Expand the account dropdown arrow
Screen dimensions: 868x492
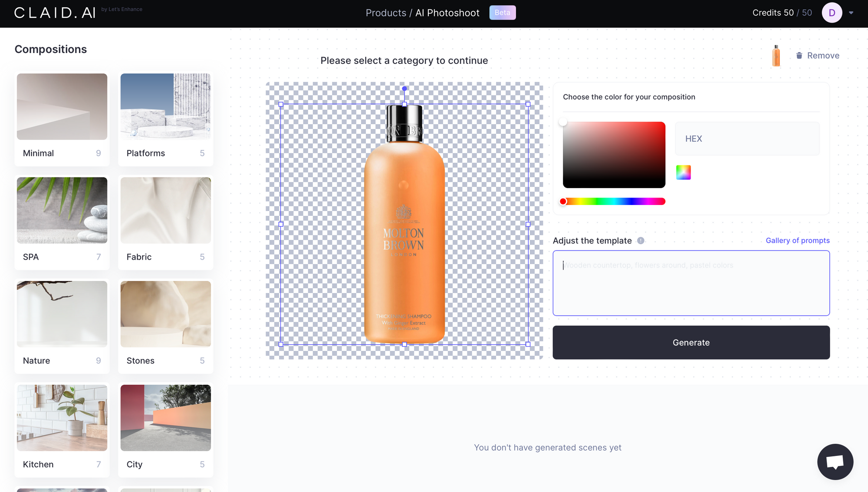click(851, 13)
